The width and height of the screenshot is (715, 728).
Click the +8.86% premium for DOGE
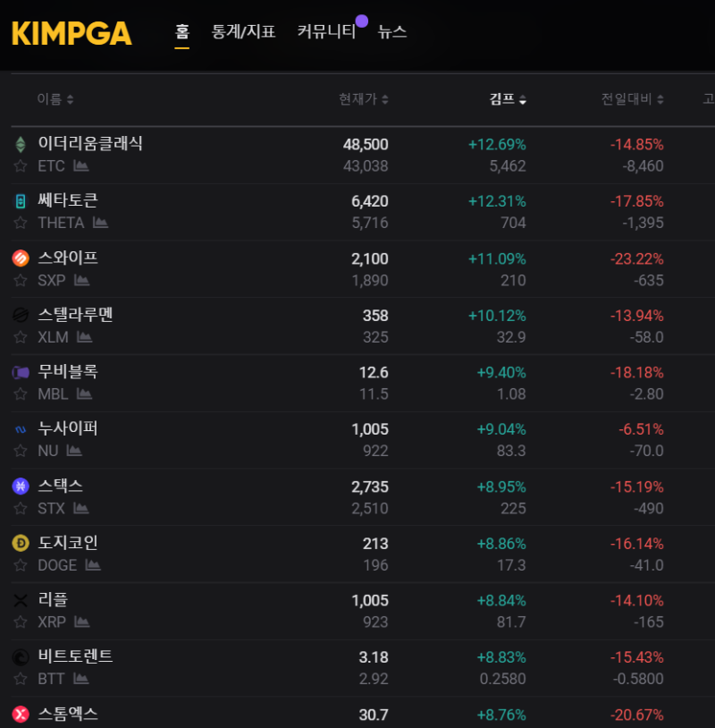[501, 543]
